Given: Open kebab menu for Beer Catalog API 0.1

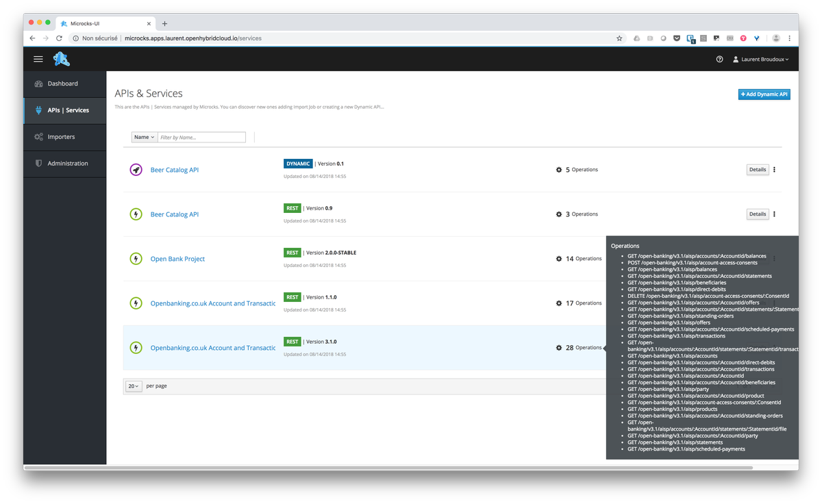Looking at the screenshot, I should pos(775,170).
